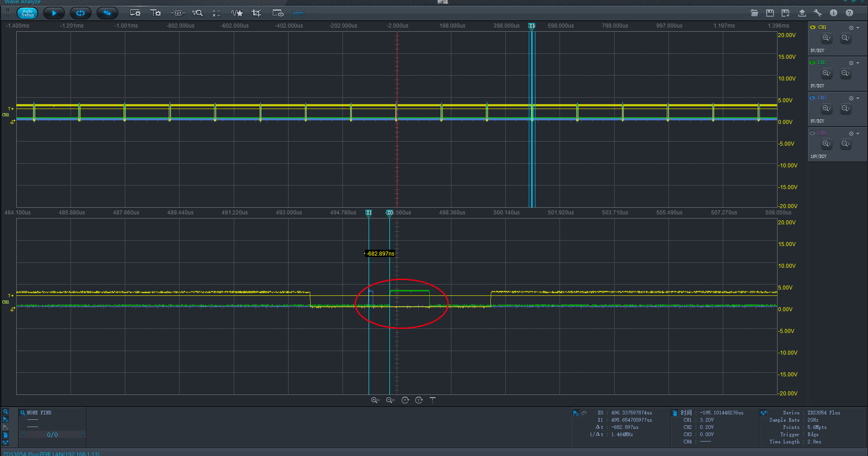Toggle CH2 visibility eye

point(813,62)
